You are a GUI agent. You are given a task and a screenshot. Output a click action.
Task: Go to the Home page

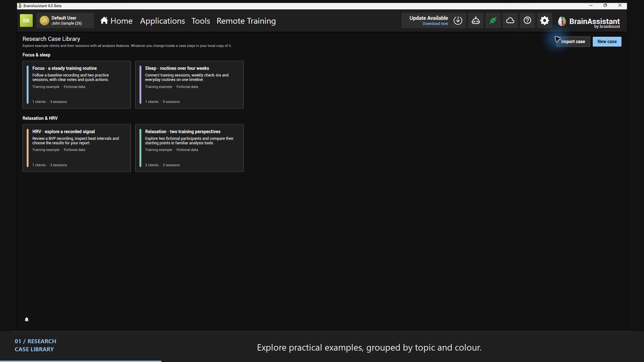coord(116,21)
